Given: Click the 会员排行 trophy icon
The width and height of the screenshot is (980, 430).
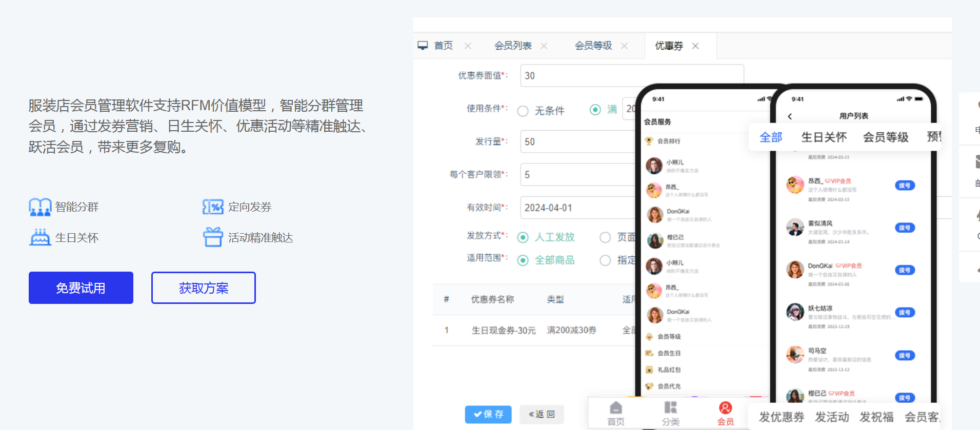Looking at the screenshot, I should coord(649,141).
